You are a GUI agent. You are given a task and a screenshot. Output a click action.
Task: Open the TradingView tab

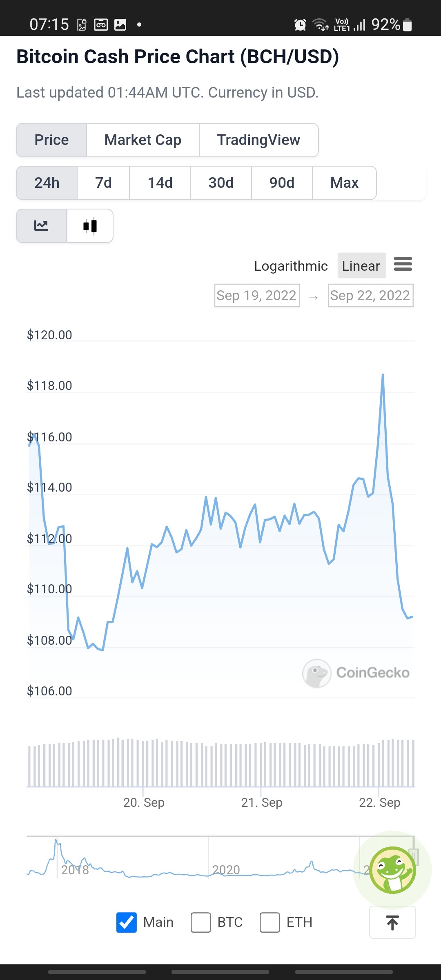tap(258, 140)
